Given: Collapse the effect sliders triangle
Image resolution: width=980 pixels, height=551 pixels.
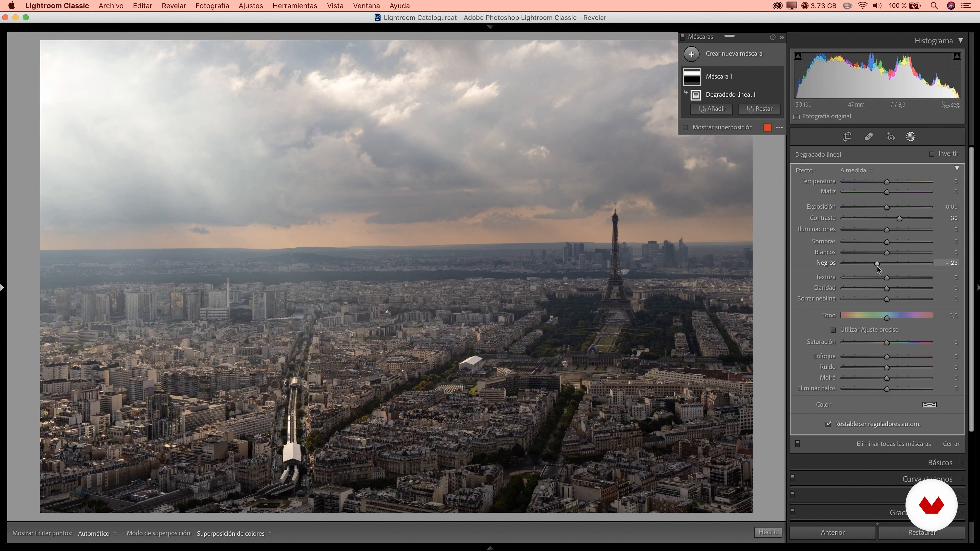Looking at the screenshot, I should tap(957, 168).
